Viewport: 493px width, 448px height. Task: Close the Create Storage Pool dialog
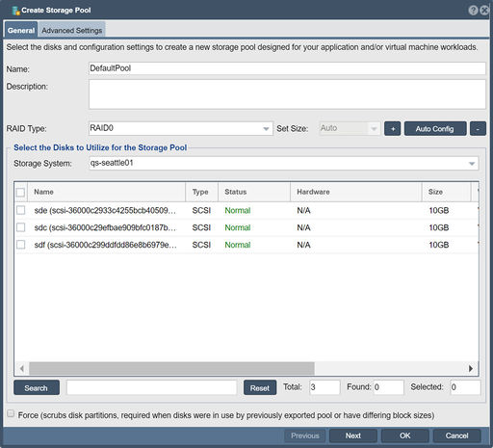pos(484,11)
